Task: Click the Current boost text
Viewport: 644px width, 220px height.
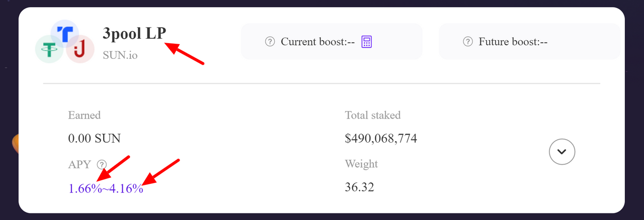Action: (x=317, y=42)
